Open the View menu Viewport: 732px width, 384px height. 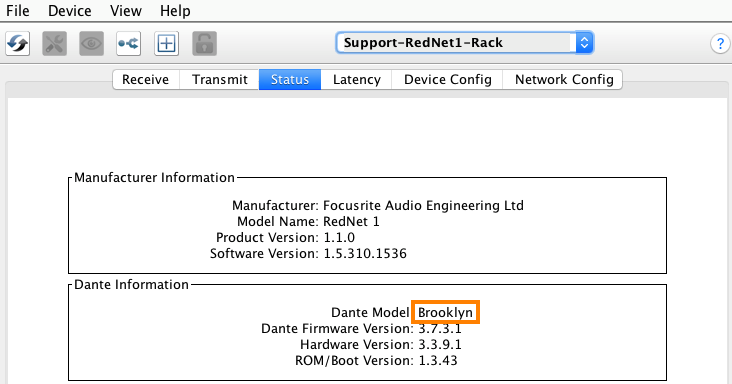point(126,11)
